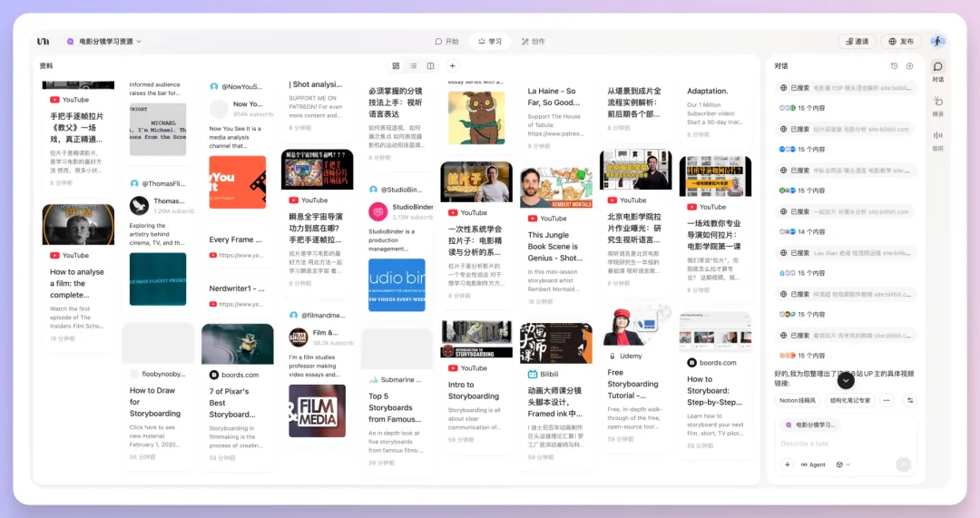Switch resources to grid view
This screenshot has height=518, width=980.
(396, 66)
